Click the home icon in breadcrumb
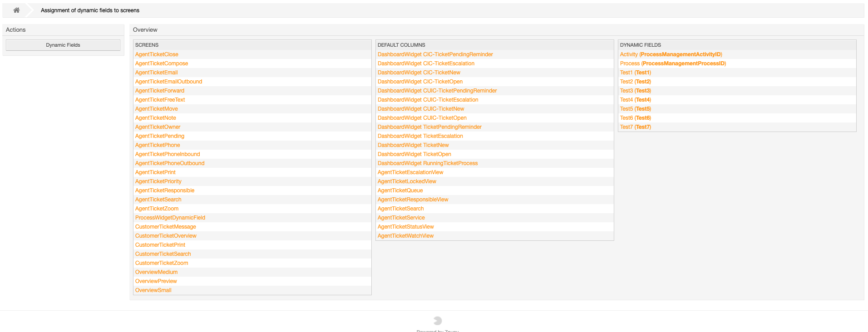868x332 pixels. click(x=16, y=10)
